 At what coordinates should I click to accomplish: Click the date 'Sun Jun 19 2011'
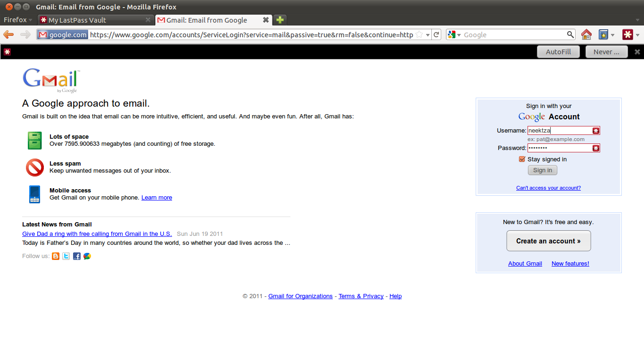[x=200, y=234]
